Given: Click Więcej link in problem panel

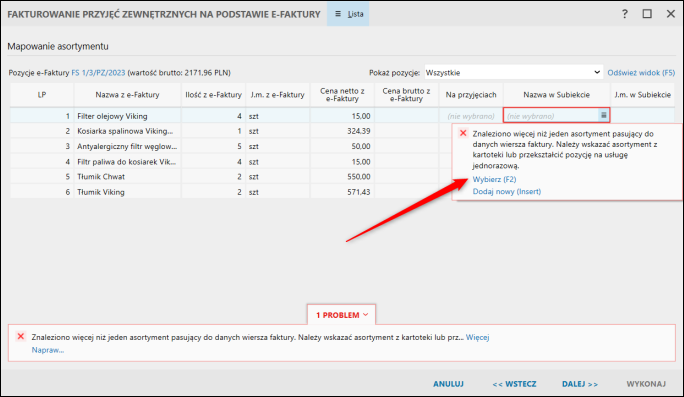Looking at the screenshot, I should 477,337.
